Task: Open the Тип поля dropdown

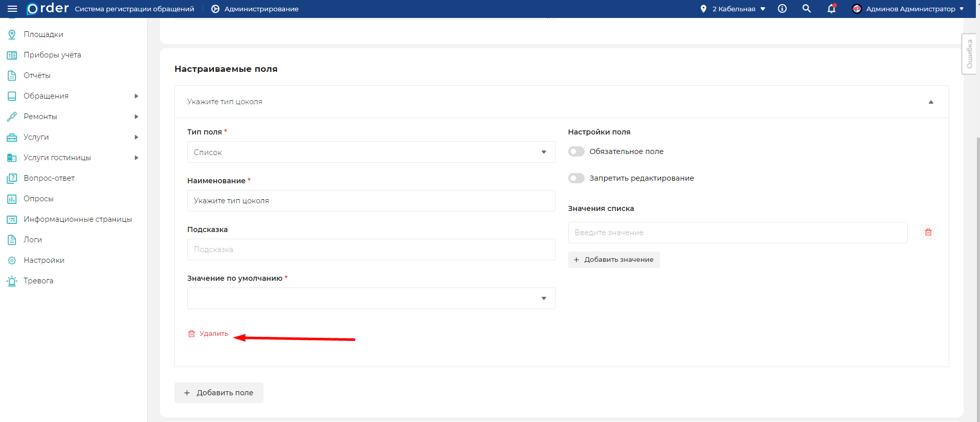Action: point(371,152)
